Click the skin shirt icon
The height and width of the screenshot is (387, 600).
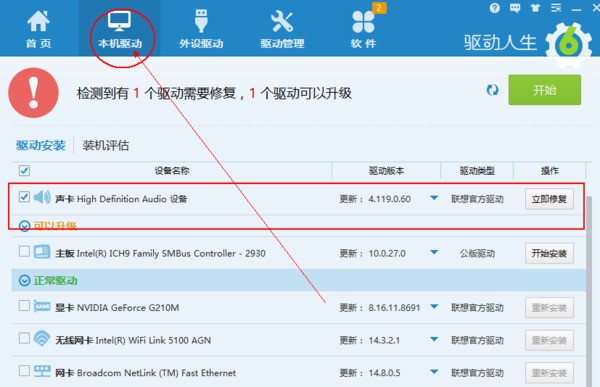[535, 8]
